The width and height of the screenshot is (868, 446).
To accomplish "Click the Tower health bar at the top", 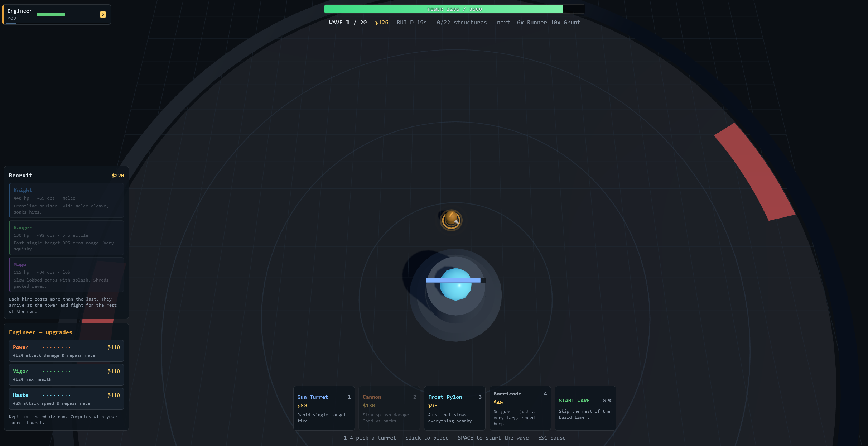I will 455,9.
